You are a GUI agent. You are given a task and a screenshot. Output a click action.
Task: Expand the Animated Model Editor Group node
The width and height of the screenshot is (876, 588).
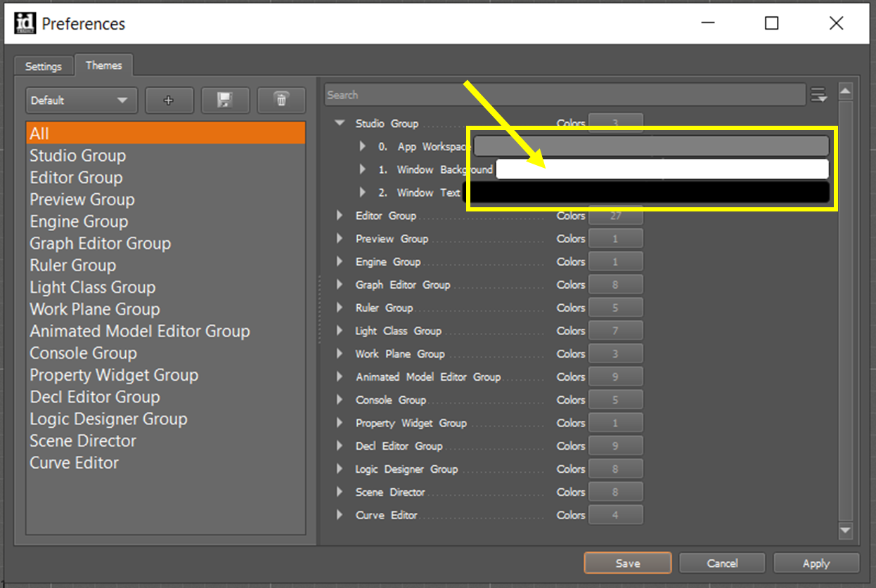[x=340, y=377]
